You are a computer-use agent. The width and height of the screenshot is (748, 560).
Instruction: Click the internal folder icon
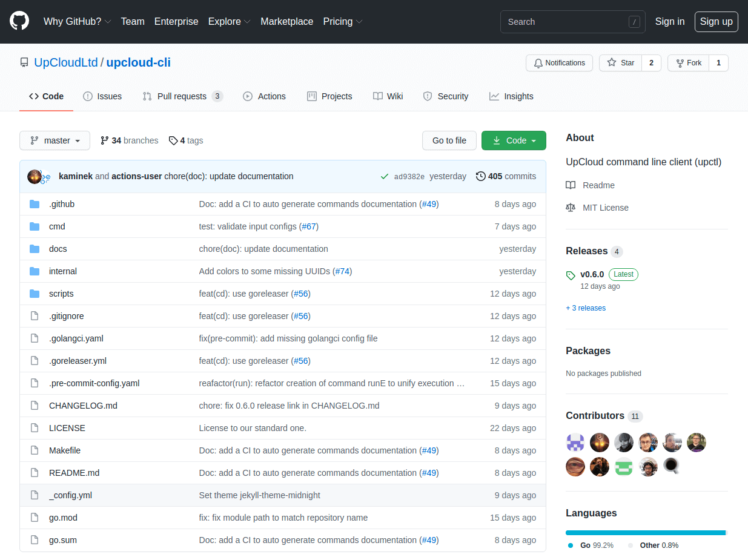point(35,271)
